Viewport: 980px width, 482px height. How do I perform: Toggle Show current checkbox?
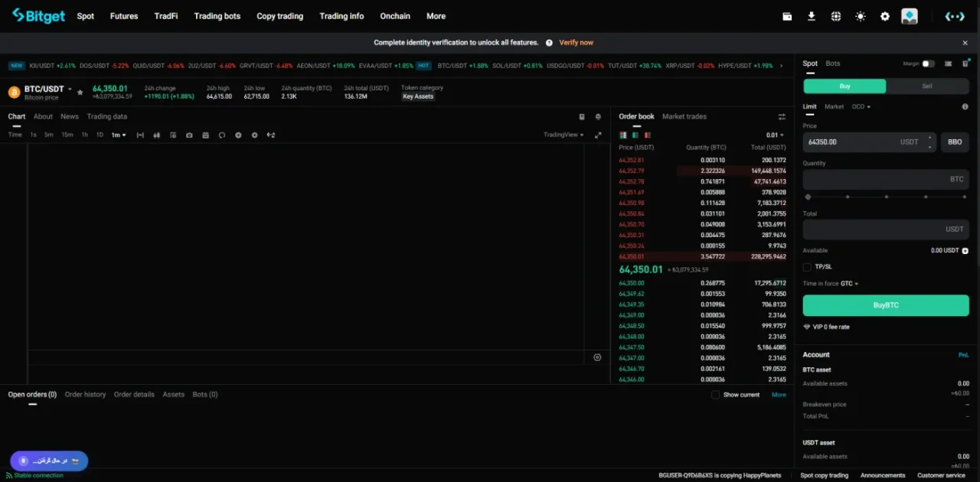[x=715, y=395]
